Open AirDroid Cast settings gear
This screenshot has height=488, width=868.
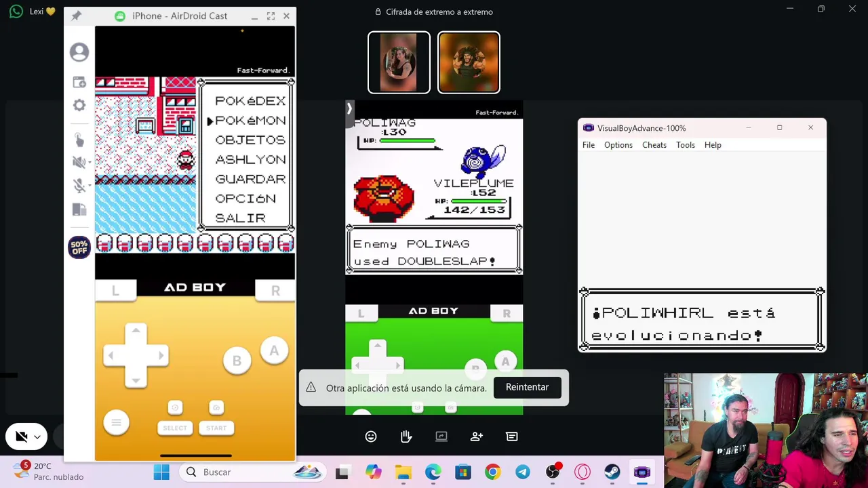click(79, 105)
